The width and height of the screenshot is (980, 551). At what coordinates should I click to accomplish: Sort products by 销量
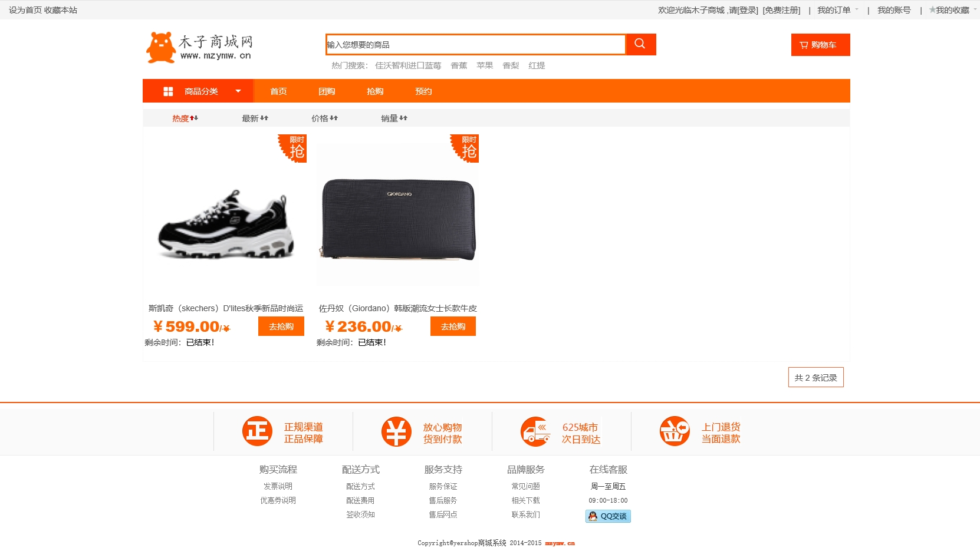[394, 118]
